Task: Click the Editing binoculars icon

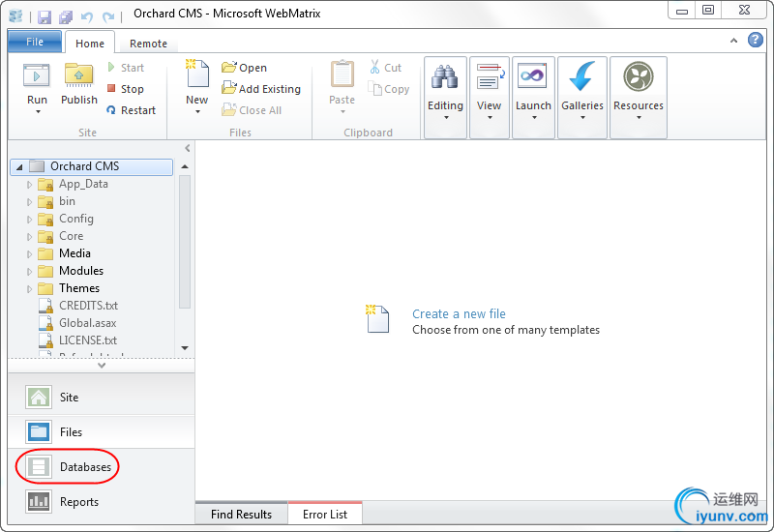Action: coord(445,76)
